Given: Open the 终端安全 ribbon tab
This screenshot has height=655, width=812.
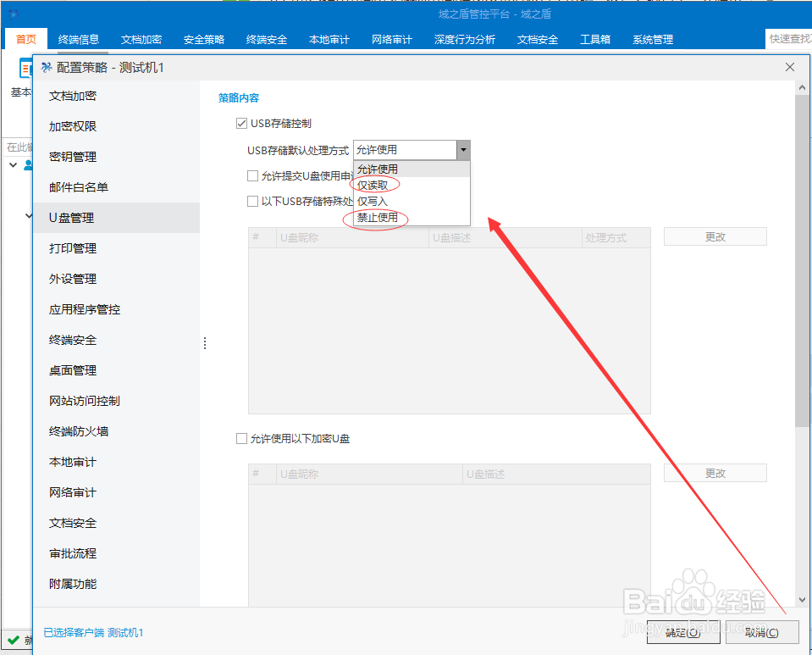Looking at the screenshot, I should click(x=266, y=39).
